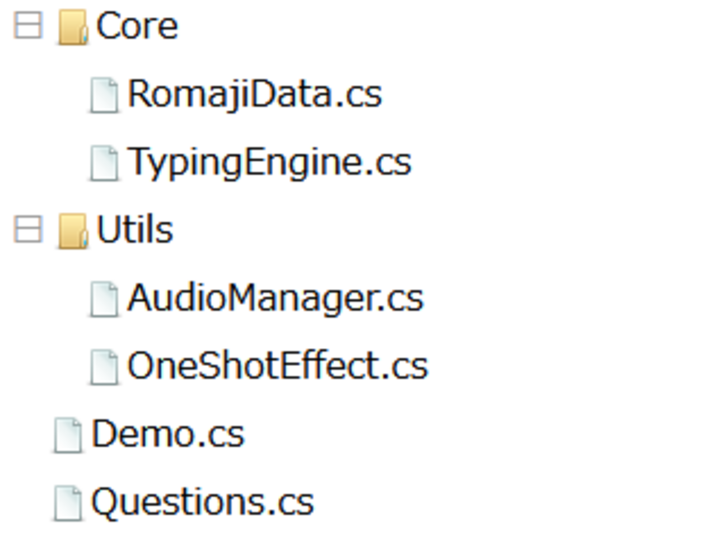Open the Questions.cs file name

[203, 502]
